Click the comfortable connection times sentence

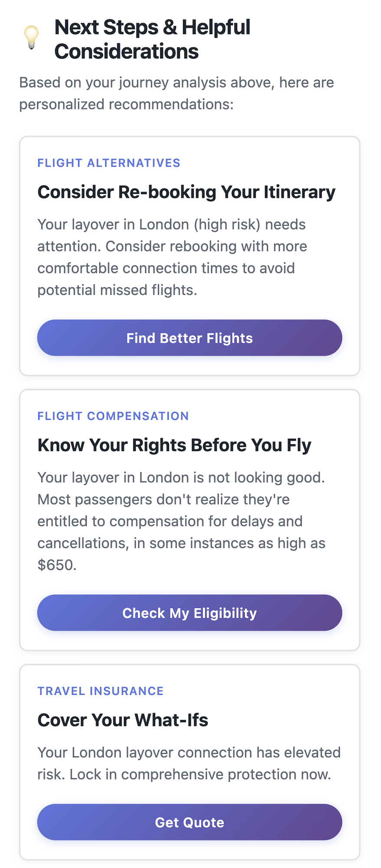(172, 268)
